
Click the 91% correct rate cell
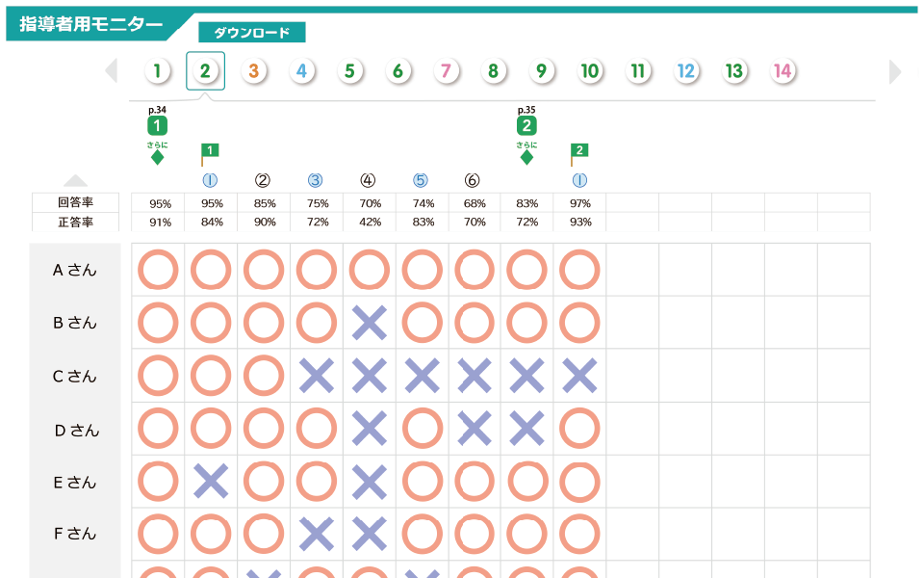(x=160, y=223)
